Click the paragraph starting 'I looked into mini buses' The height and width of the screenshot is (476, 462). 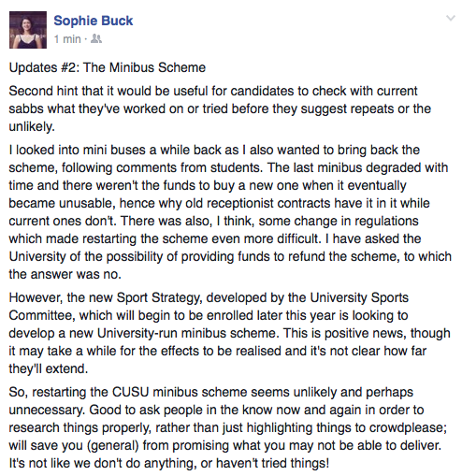[x=230, y=212]
